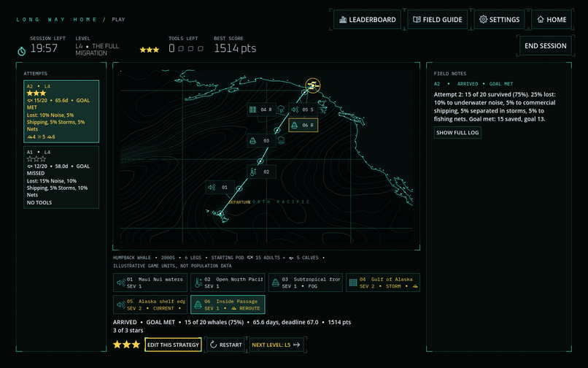Open the Field Guide

pos(437,20)
